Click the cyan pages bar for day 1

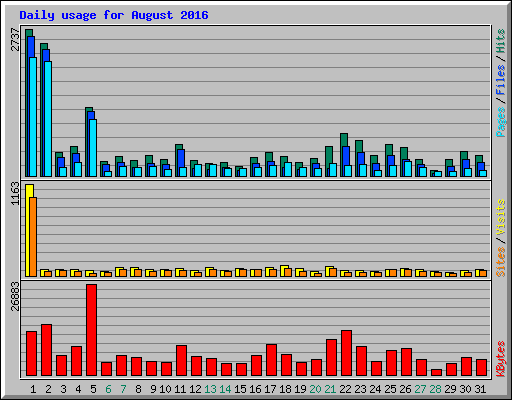33,117
